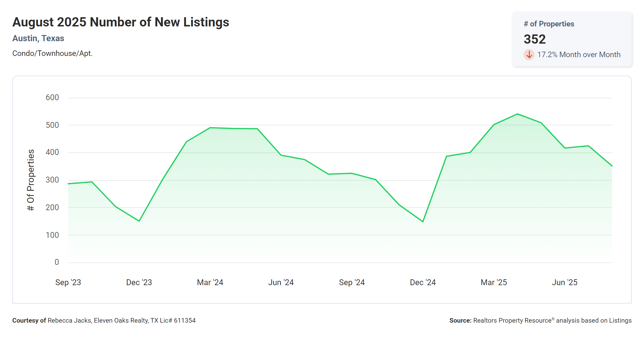This screenshot has height=338, width=644.
Task: Click the Source: Realtors Property Resource text
Action: 540,320
